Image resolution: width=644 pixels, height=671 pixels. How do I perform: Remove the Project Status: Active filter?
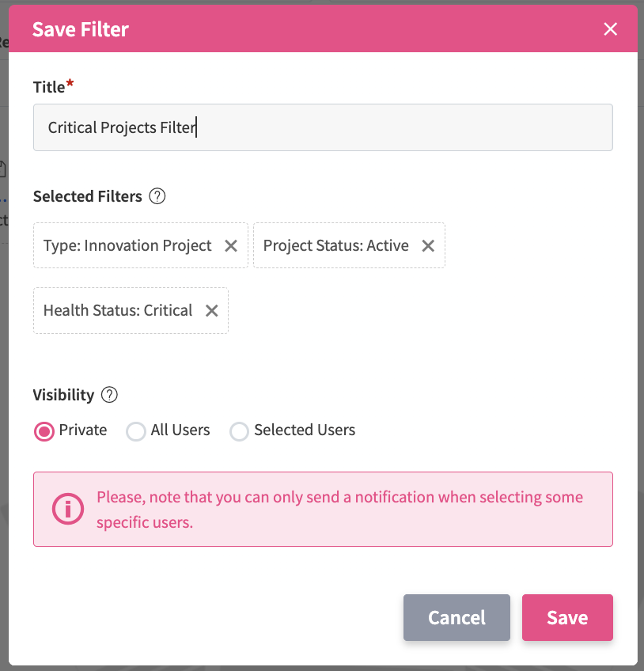(x=428, y=246)
